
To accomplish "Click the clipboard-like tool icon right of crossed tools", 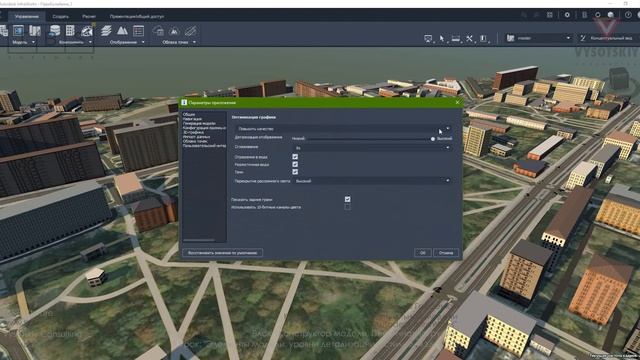I will 483,38.
